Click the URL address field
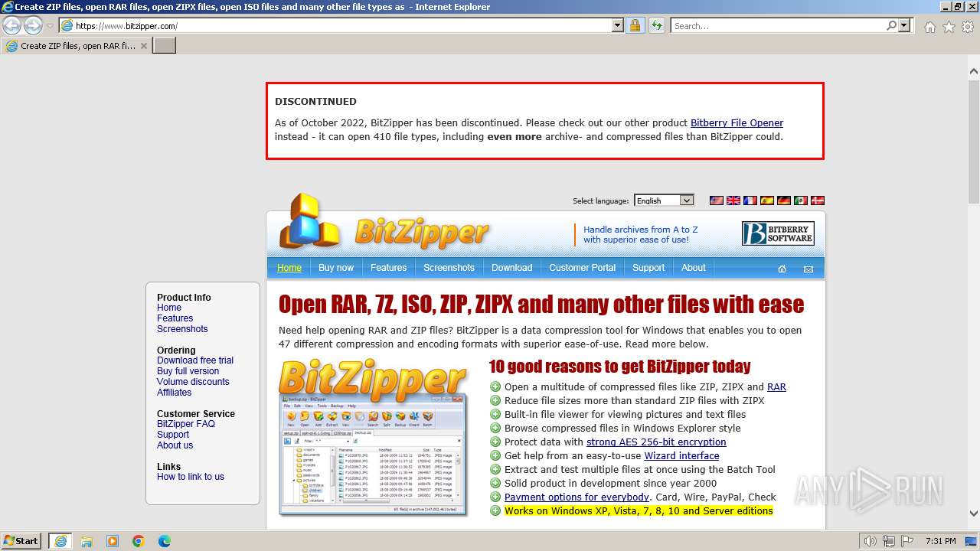 point(341,26)
